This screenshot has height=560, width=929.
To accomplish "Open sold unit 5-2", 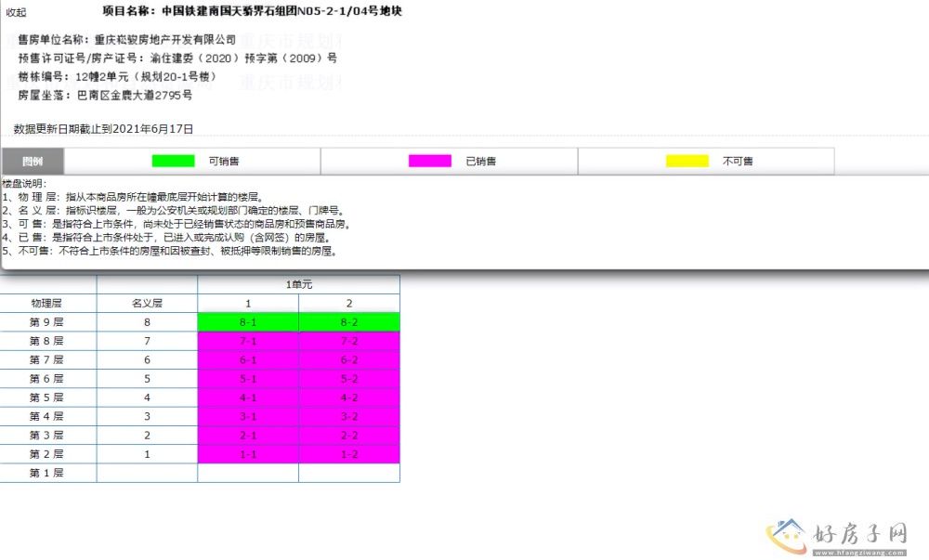I will click(x=349, y=379).
